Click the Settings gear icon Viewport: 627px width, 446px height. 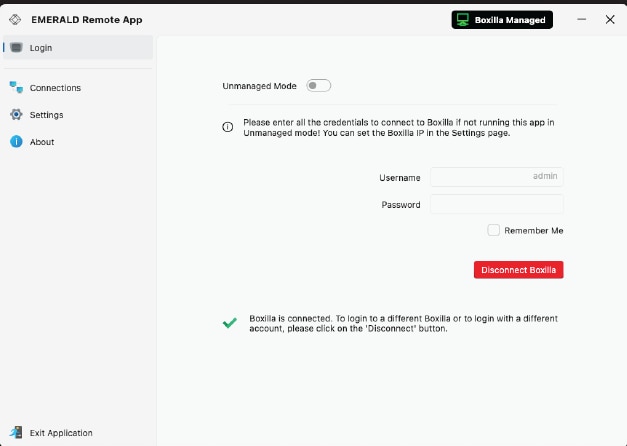(16, 114)
